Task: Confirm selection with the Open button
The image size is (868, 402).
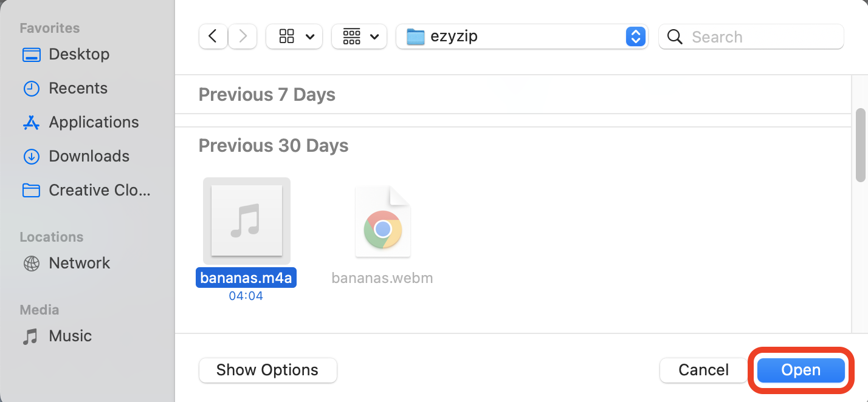Action: (x=800, y=370)
